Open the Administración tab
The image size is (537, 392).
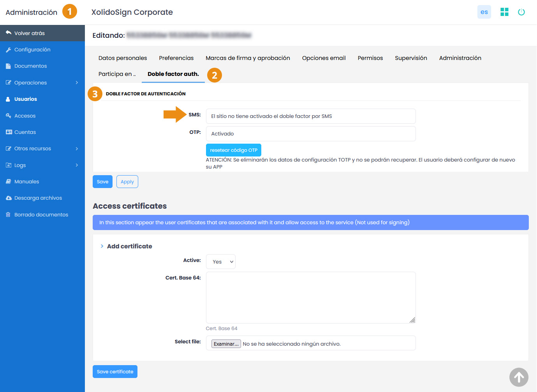pyautogui.click(x=460, y=58)
